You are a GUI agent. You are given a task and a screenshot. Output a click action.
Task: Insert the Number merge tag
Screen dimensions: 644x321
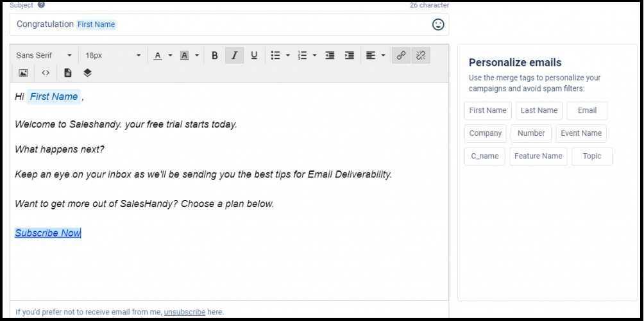(531, 133)
